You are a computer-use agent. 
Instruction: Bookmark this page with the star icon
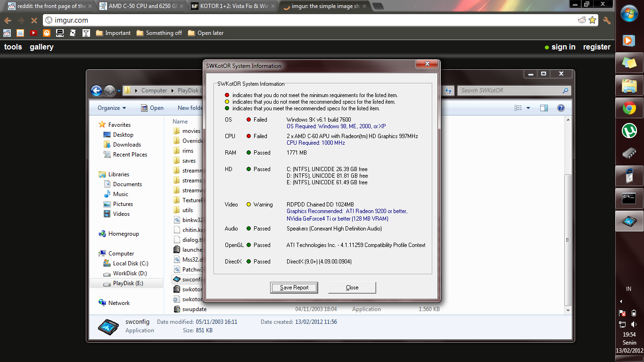click(593, 20)
